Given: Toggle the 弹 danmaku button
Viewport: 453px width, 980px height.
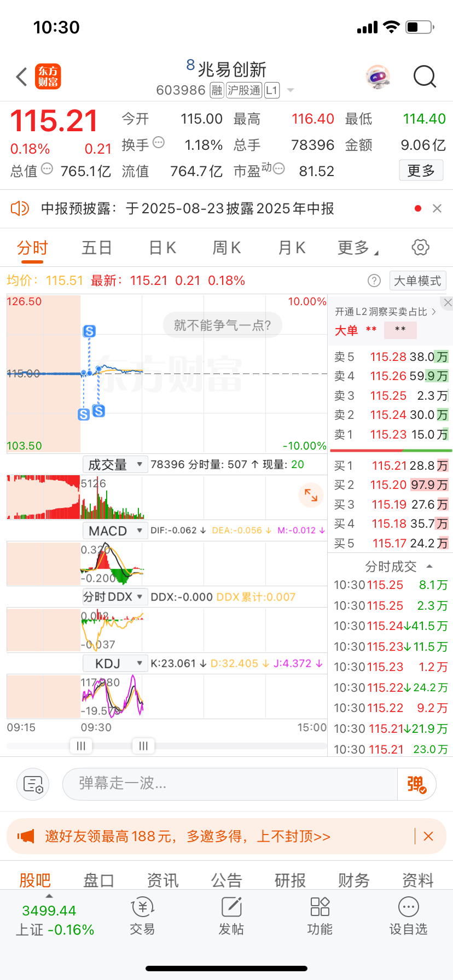Looking at the screenshot, I should pyautogui.click(x=417, y=784).
